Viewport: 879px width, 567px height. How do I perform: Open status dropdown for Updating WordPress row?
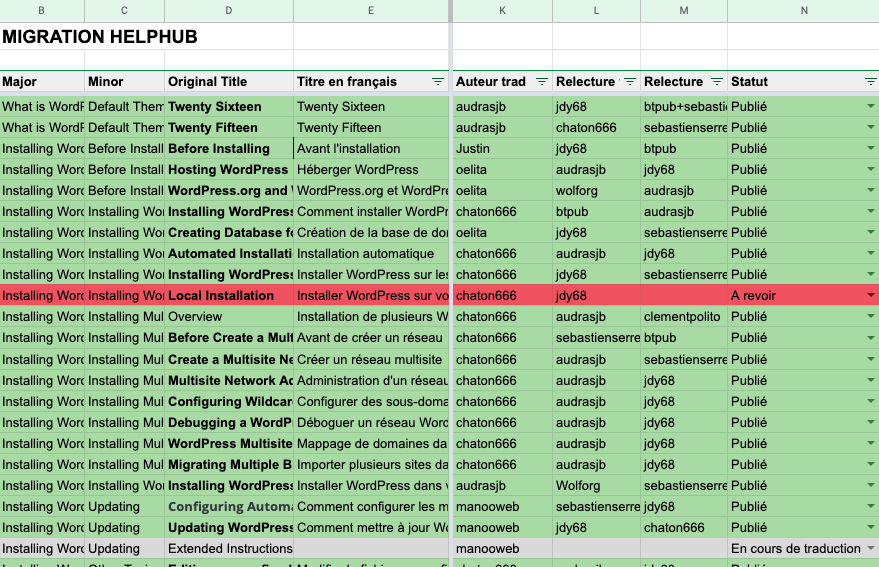pos(871,528)
